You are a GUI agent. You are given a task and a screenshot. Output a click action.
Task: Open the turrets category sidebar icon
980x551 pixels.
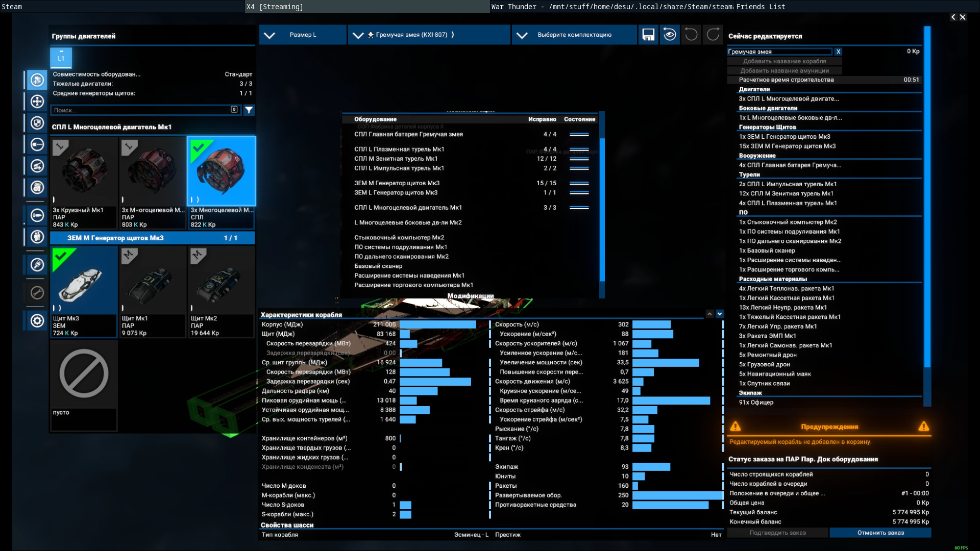point(37,166)
